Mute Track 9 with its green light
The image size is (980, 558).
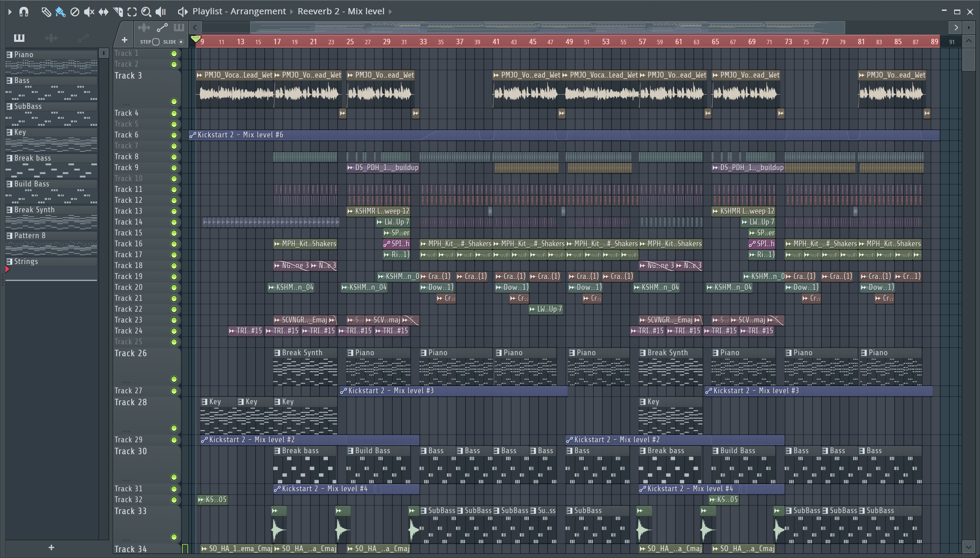point(174,168)
